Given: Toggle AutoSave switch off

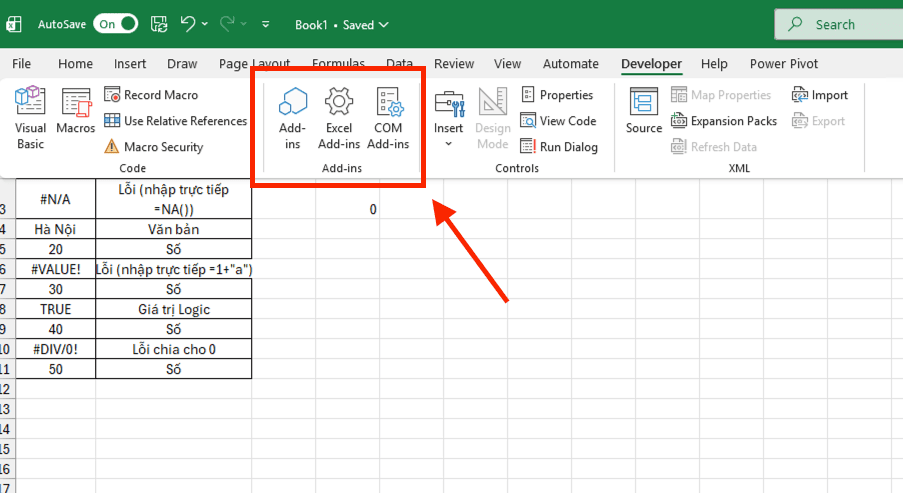Looking at the screenshot, I should coord(115,24).
